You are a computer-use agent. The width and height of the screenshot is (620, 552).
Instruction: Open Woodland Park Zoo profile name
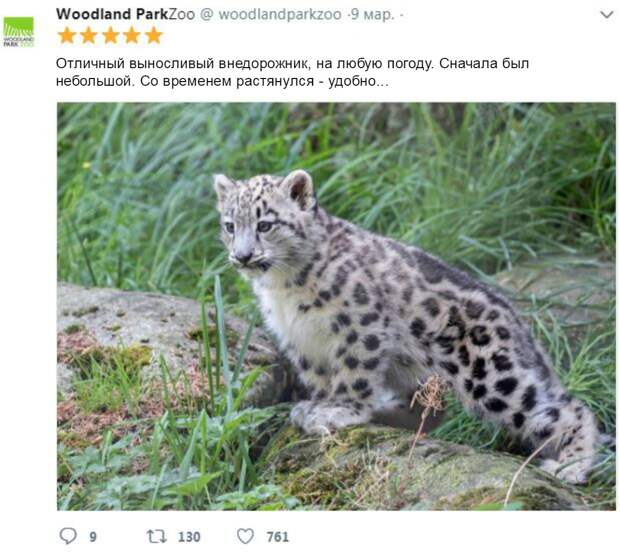click(x=125, y=14)
